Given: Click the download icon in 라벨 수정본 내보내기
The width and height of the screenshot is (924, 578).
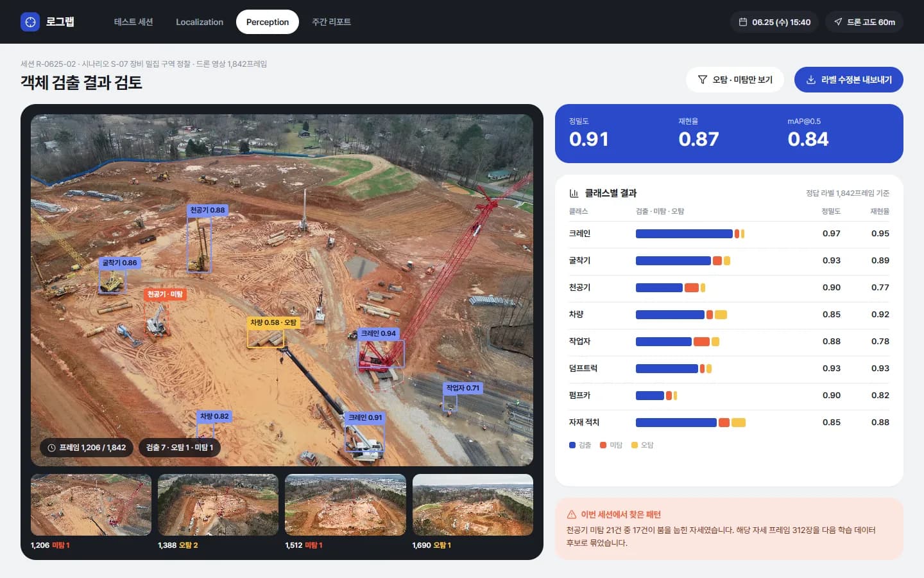Looking at the screenshot, I should (x=811, y=80).
